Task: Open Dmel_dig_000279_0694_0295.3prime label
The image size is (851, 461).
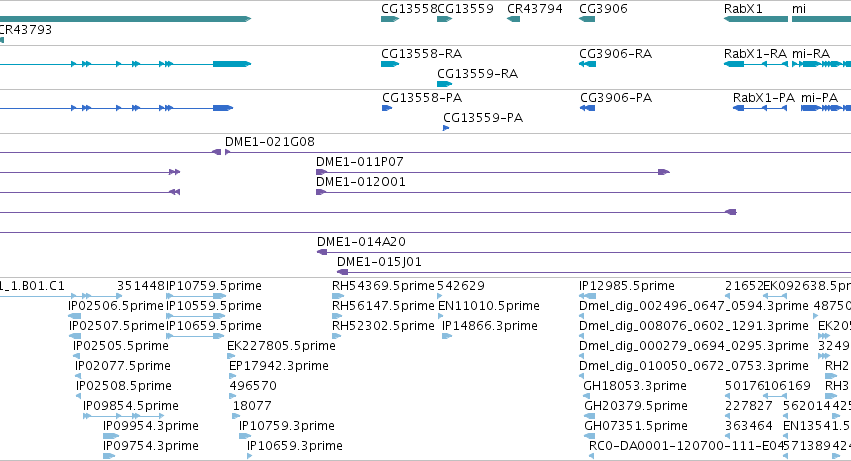Action: [x=694, y=346]
